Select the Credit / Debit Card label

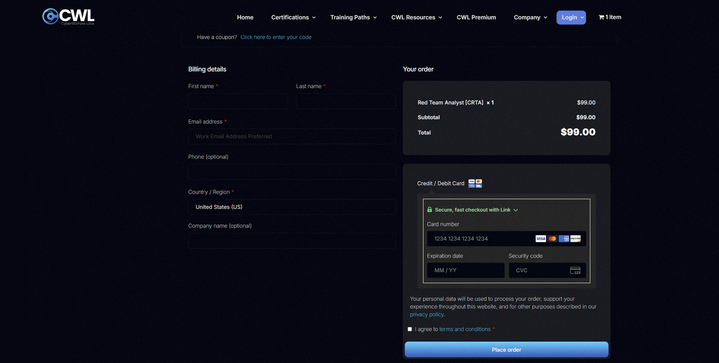[x=441, y=183]
